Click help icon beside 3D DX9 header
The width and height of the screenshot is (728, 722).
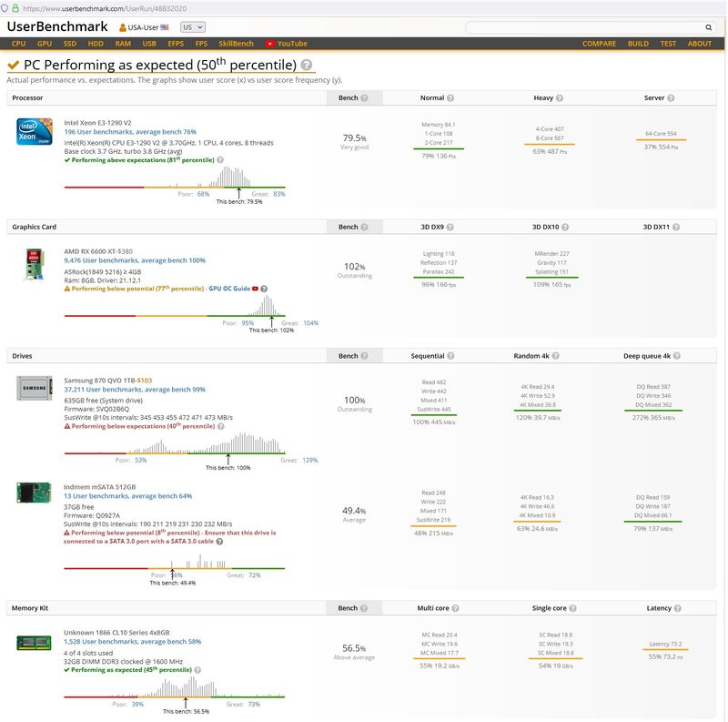pyautogui.click(x=450, y=228)
